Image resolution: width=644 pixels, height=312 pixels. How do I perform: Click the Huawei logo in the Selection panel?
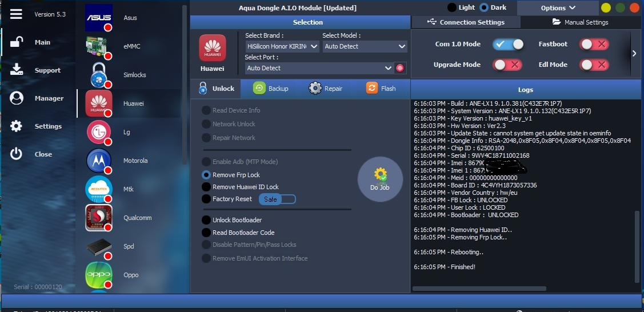coord(213,48)
